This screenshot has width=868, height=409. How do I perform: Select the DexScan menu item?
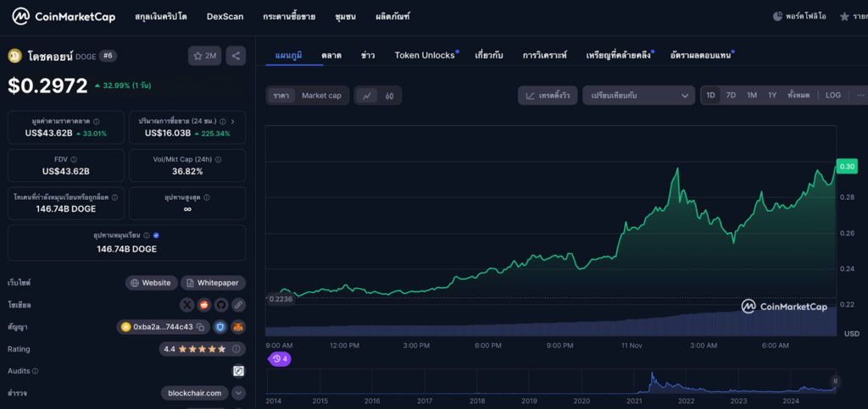pyautogui.click(x=225, y=16)
